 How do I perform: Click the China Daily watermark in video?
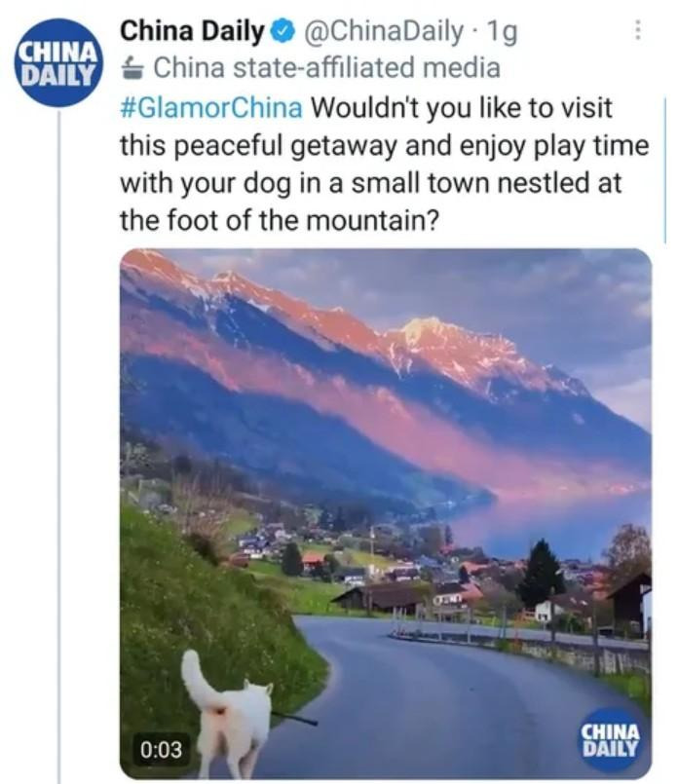coord(610,740)
